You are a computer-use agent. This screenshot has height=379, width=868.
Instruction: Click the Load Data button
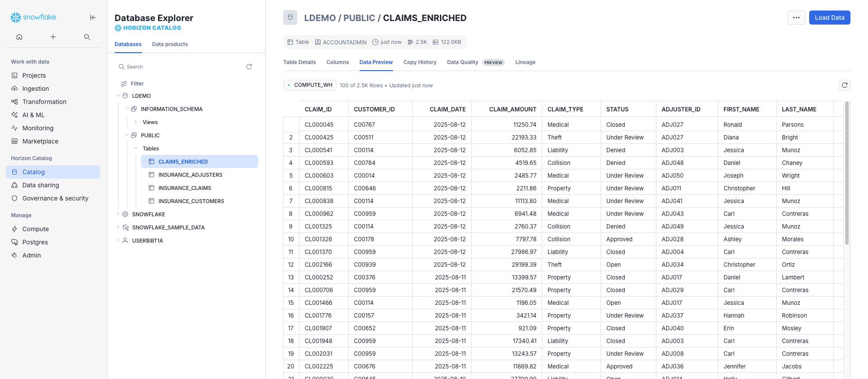[x=830, y=18]
